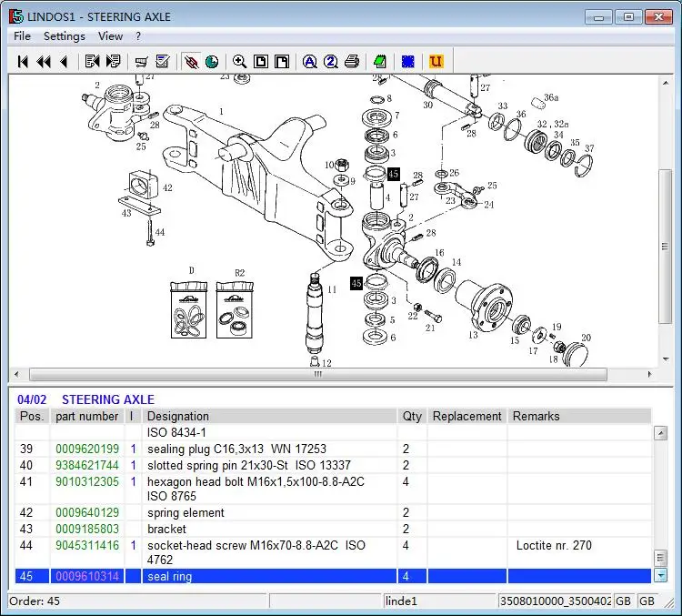682x616 pixels.
Task: Click diagram pane scroll-down arrow
Action: (x=666, y=359)
